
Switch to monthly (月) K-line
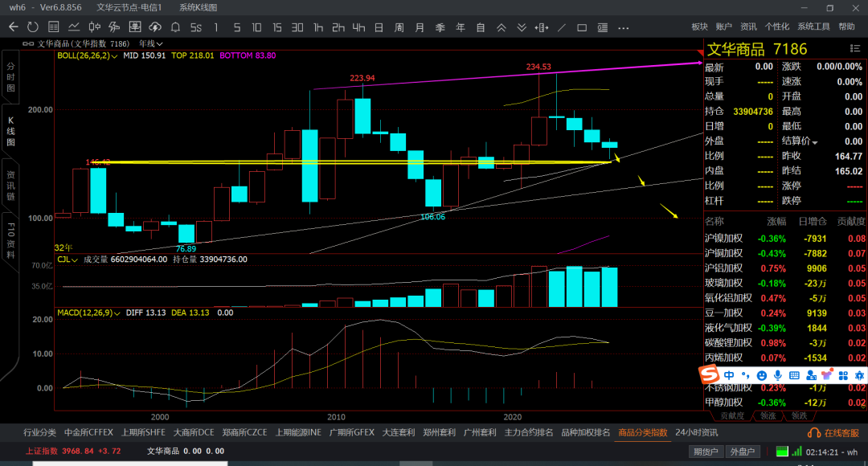(420, 27)
